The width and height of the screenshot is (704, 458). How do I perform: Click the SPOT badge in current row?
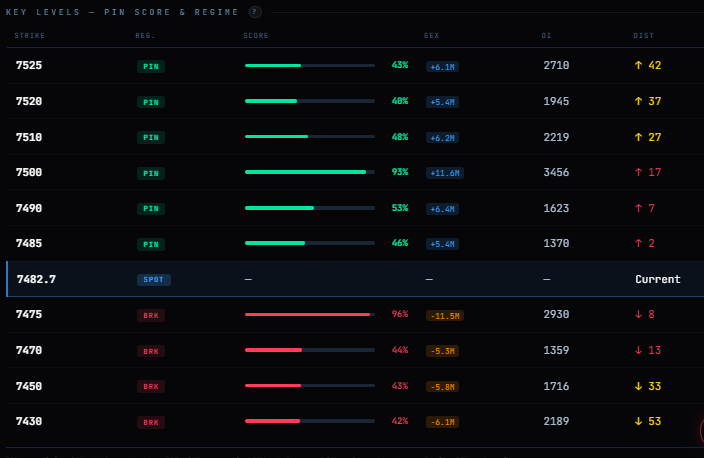coord(154,280)
